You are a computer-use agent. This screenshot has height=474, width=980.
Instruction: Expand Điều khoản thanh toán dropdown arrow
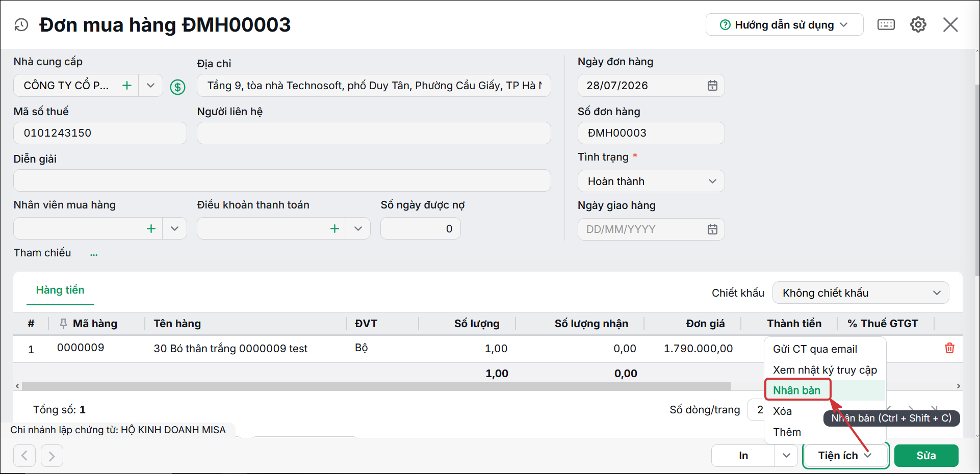click(x=358, y=229)
